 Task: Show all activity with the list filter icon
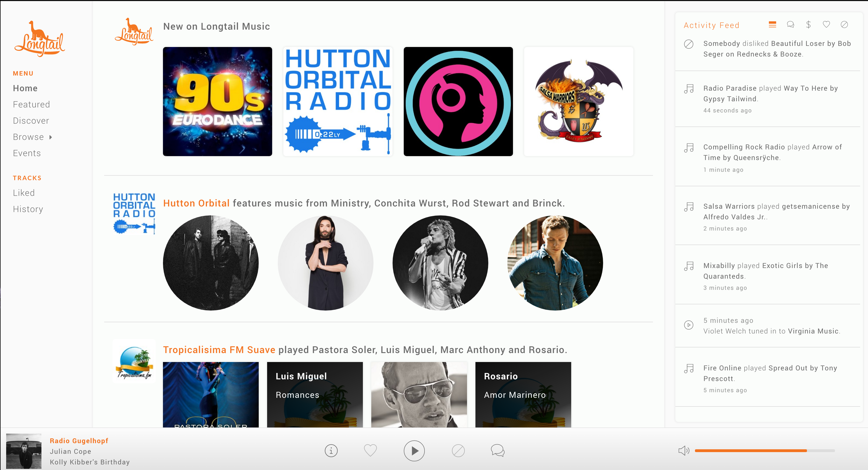pos(772,25)
